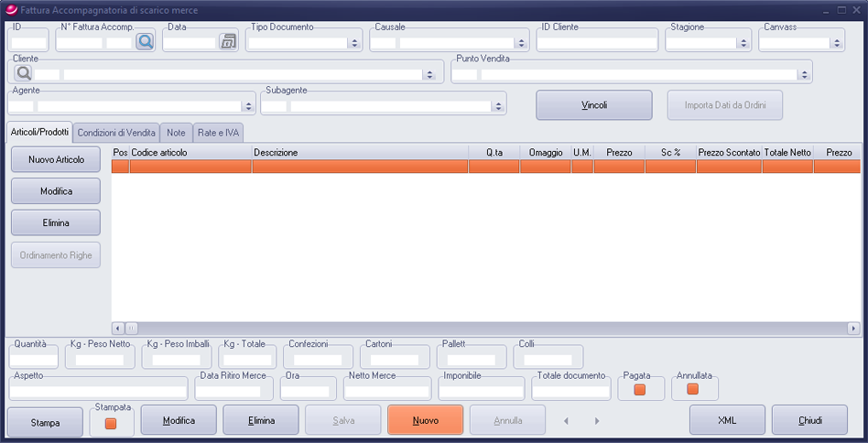The width and height of the screenshot is (868, 443).
Task: Open the Rate e IVA tab
Action: point(218,133)
